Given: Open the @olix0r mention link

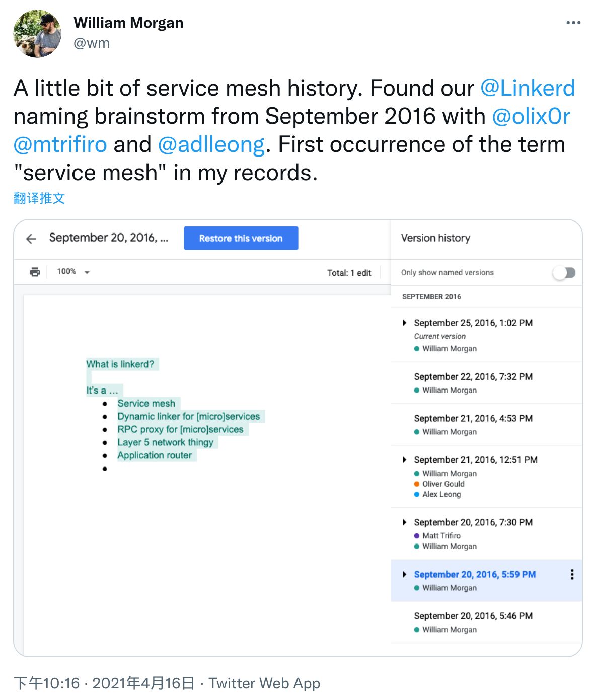Looking at the screenshot, I should [531, 116].
